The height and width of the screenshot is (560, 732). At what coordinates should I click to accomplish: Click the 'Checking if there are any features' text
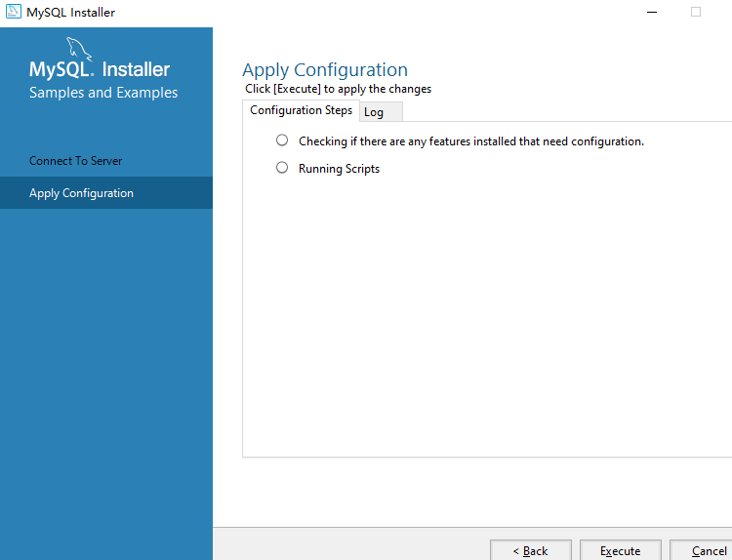pyautogui.click(x=470, y=141)
